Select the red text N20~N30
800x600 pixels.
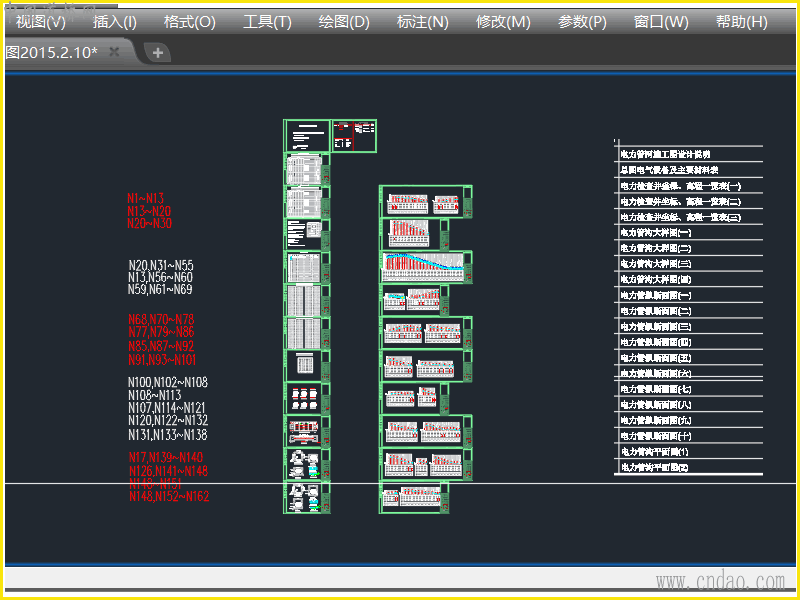pos(149,223)
